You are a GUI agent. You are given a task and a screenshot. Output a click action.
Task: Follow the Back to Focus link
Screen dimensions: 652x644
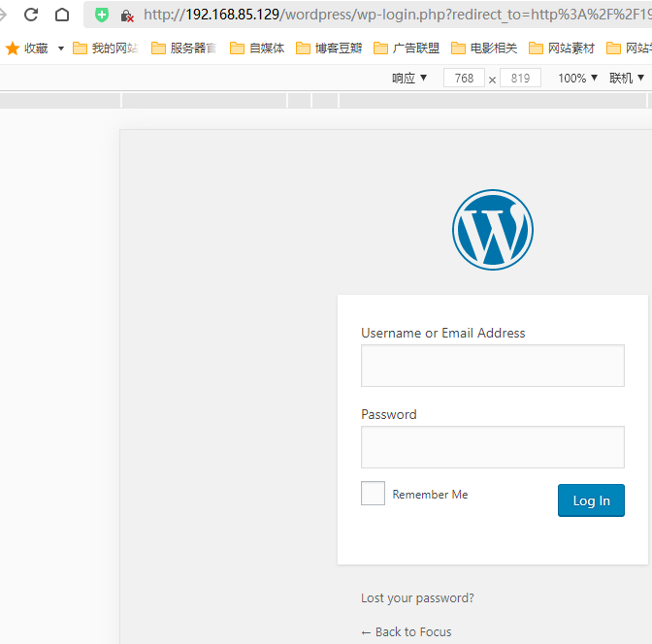[406, 632]
